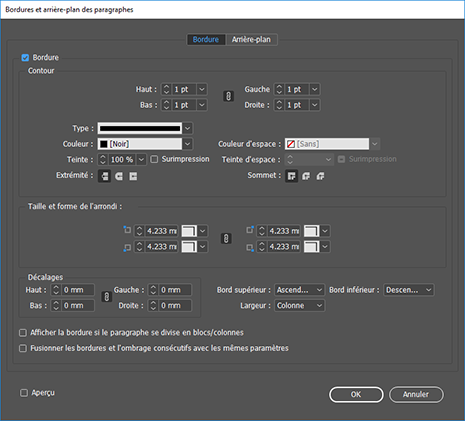Toggle the Contour widths chain link icon
This screenshot has width=465, height=421.
(x=228, y=96)
